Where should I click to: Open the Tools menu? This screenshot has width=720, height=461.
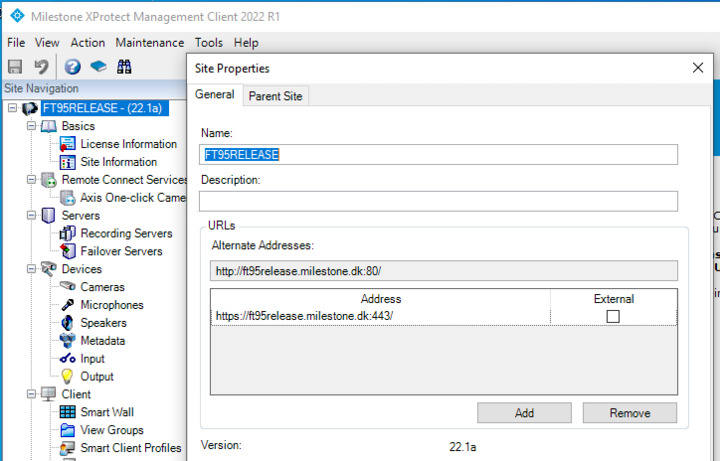click(x=209, y=43)
